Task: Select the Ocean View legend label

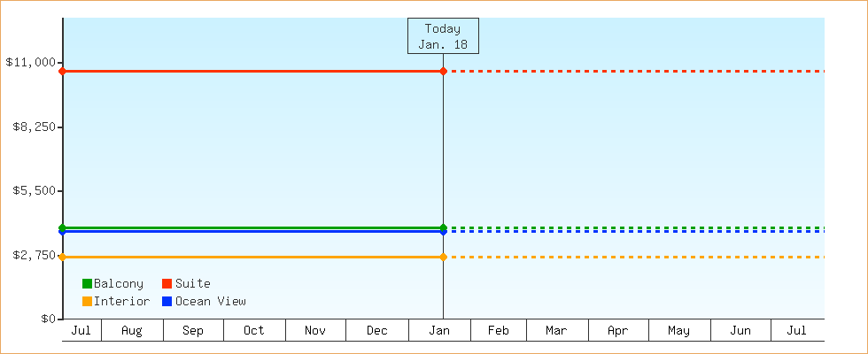Action: pyautogui.click(x=210, y=302)
